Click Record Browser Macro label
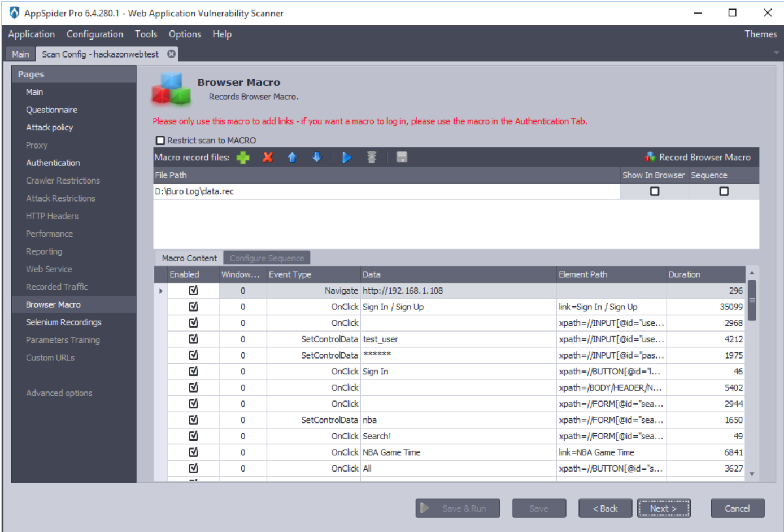The height and width of the screenshot is (532, 784). (x=705, y=157)
